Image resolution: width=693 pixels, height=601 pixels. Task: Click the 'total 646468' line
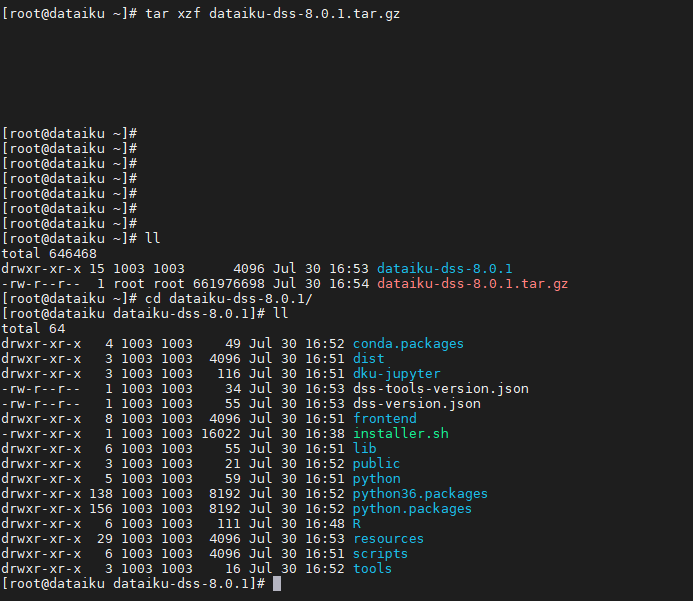tap(49, 254)
